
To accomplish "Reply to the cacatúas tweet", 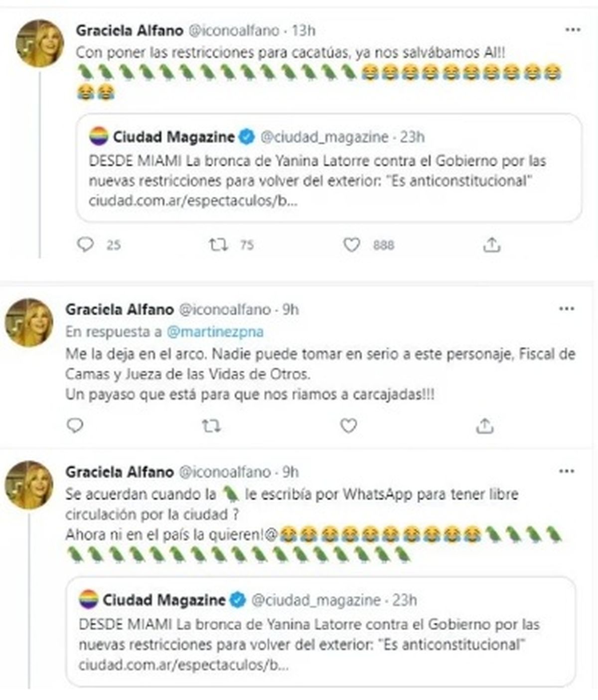I will 86,244.
